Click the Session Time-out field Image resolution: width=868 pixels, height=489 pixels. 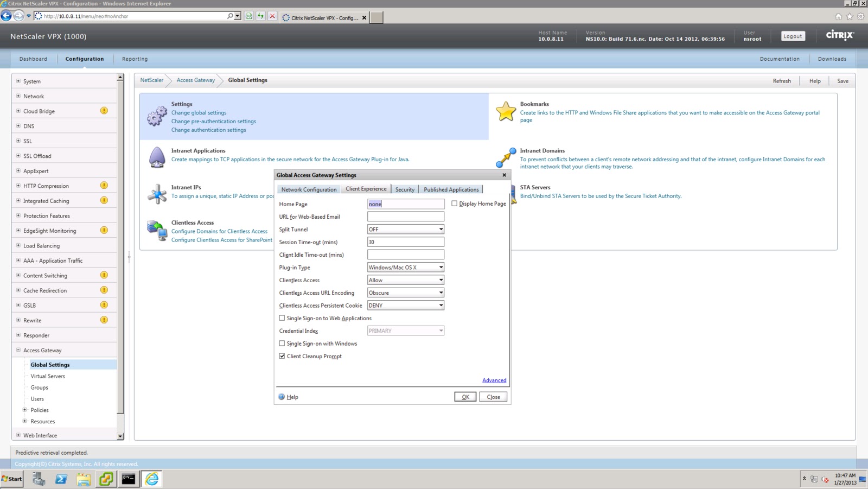coord(406,242)
